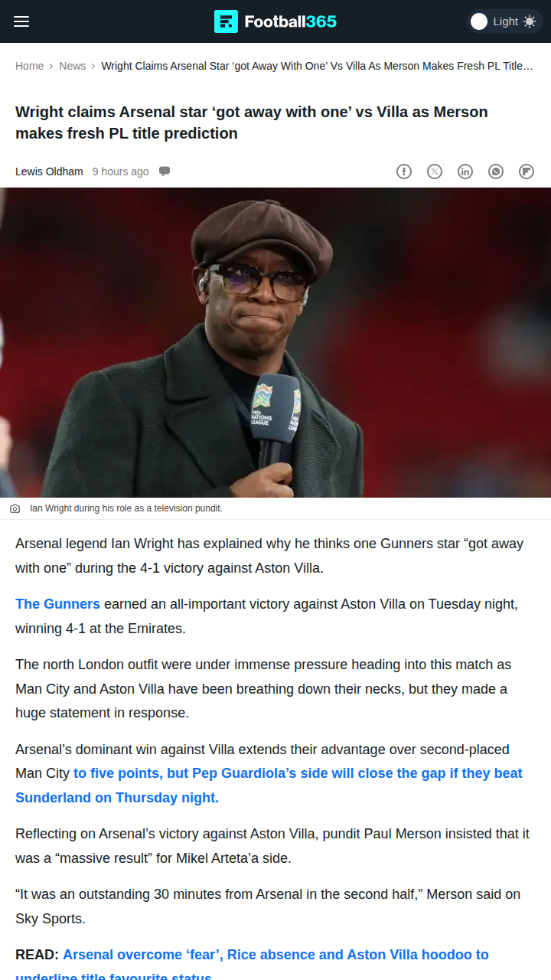Click the Ian Wright article photo
Viewport: 551px width, 980px height.
275,342
